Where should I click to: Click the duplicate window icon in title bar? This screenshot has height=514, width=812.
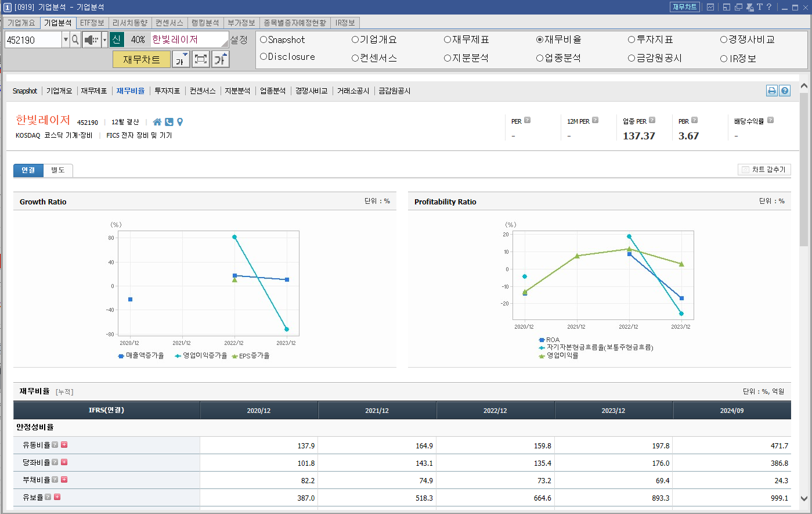click(x=738, y=7)
